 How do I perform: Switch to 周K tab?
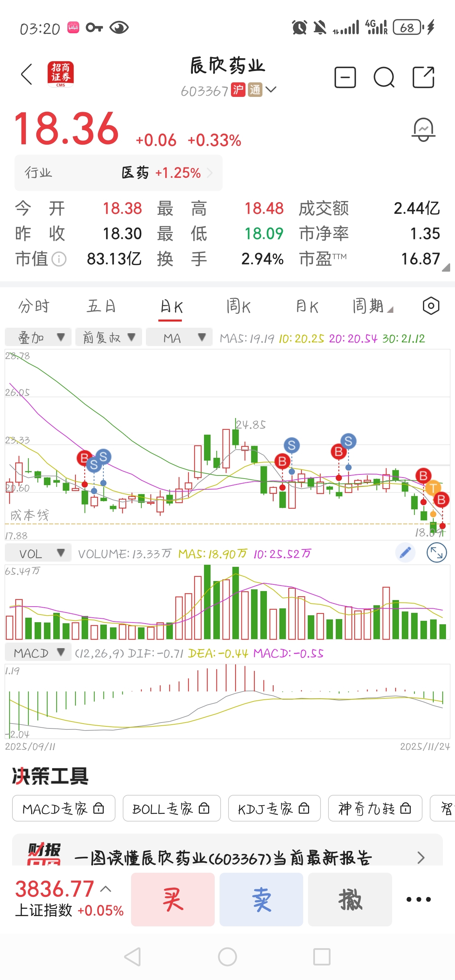tap(239, 306)
